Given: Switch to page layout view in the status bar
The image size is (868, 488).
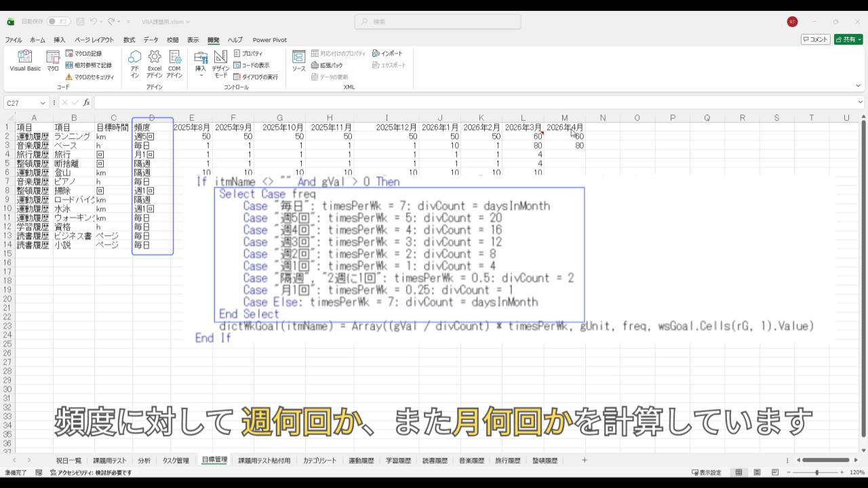Looking at the screenshot, I should (757, 472).
